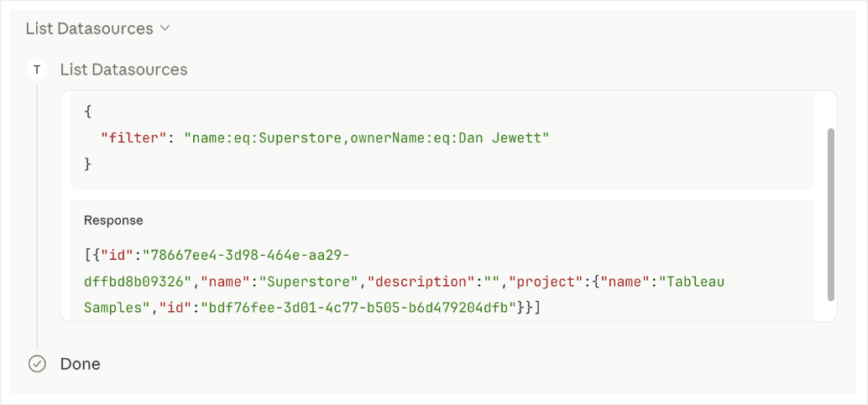This screenshot has height=405, width=868.
Task: Click the Done status label
Action: pos(81,364)
